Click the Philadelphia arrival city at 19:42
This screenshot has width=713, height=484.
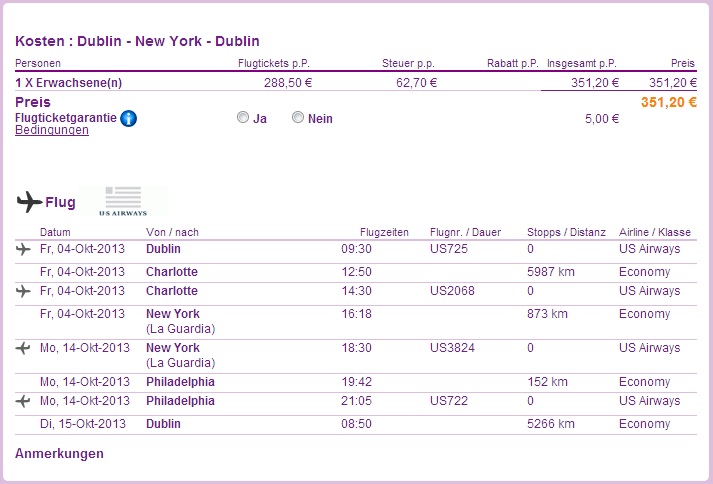[180, 382]
